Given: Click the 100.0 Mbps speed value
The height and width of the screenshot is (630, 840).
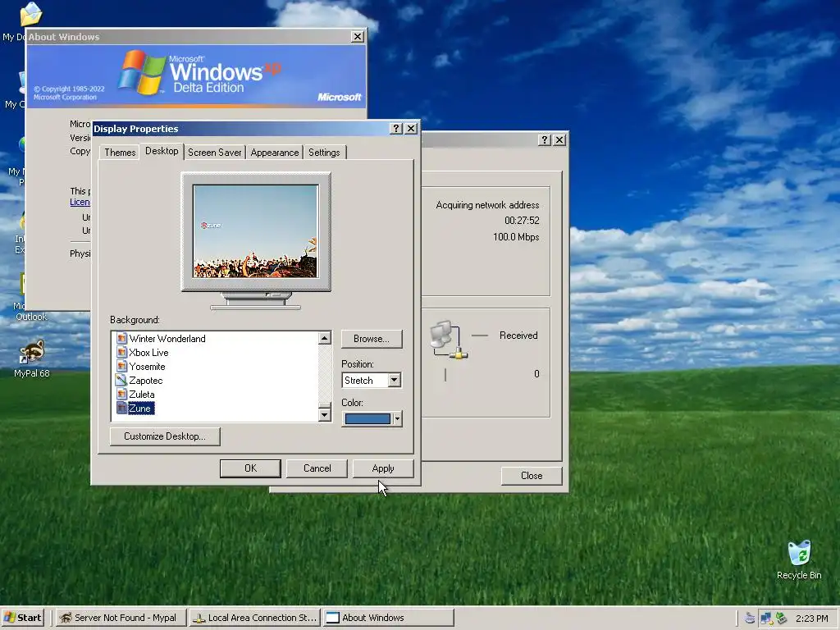Looking at the screenshot, I should pyautogui.click(x=516, y=237).
